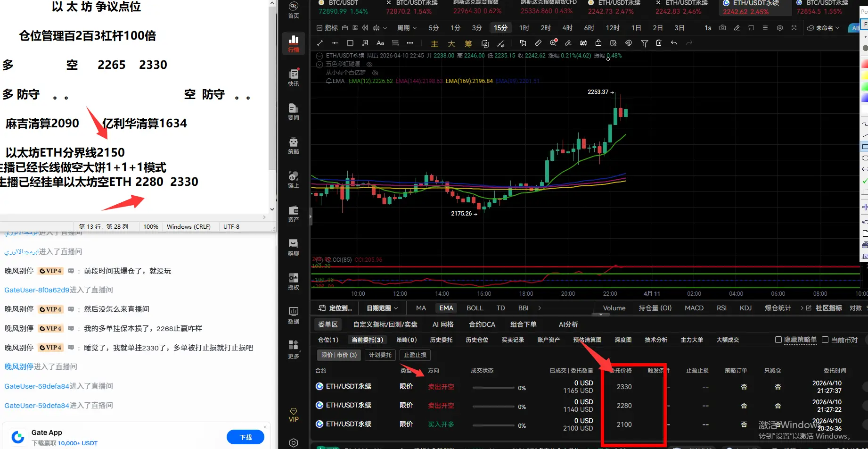Screen dimensions: 868x449
Task: Delete drawings with the trash icon
Action: pos(659,43)
